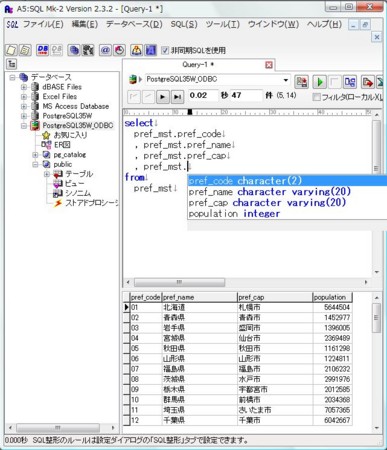Close the Query-1 tab with red X
Screen dimensions: 387x450
(x=269, y=65)
